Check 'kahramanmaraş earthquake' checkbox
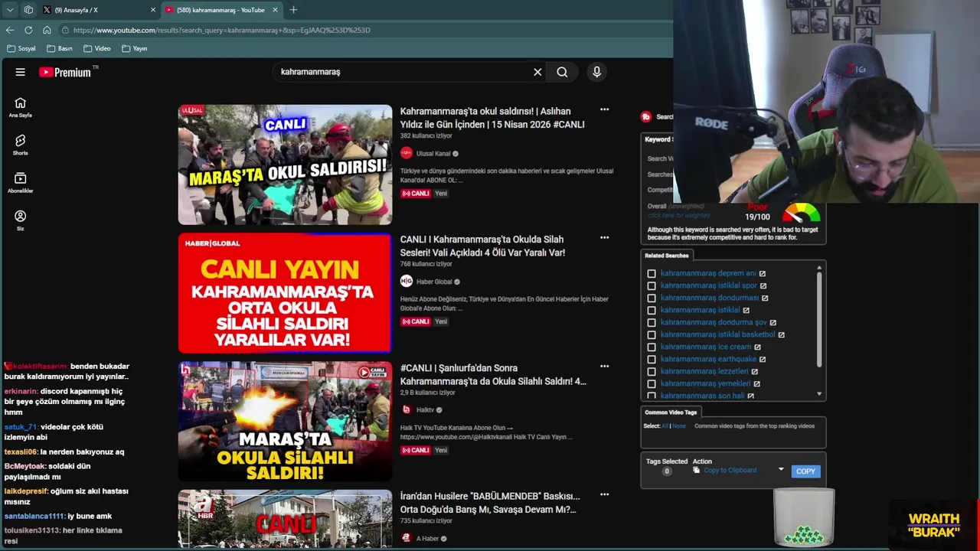This screenshot has width=980, height=551. coord(652,359)
